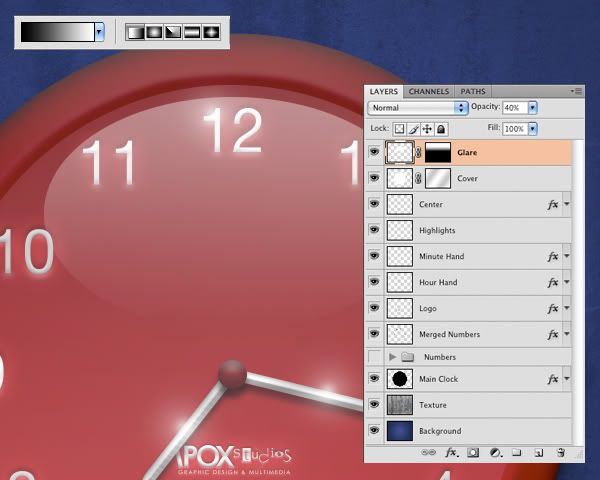Delete layer with the trash icon
The image size is (600, 480).
point(560,453)
